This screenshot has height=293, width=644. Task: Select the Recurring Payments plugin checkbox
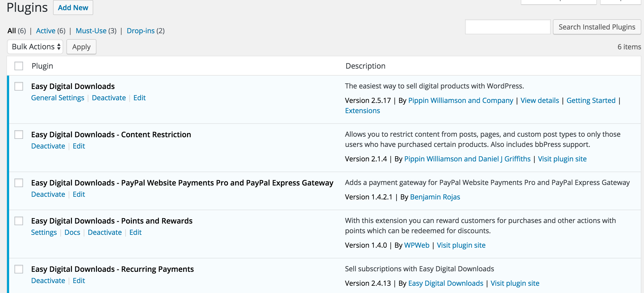tap(19, 269)
